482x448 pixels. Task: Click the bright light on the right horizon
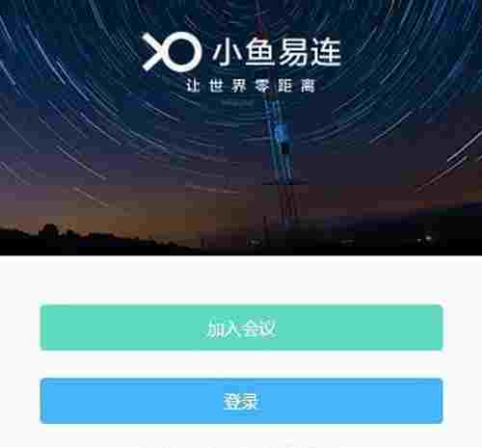click(428, 238)
